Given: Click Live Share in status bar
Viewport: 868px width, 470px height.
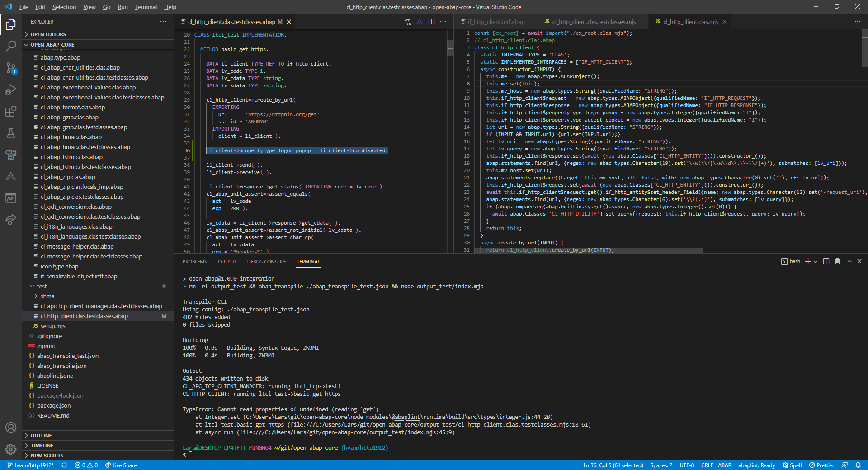Looking at the screenshot, I should click(121, 465).
